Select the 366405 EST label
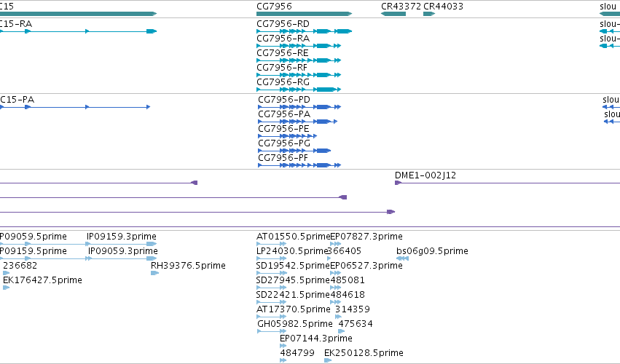This screenshot has height=364, width=620. click(345, 251)
